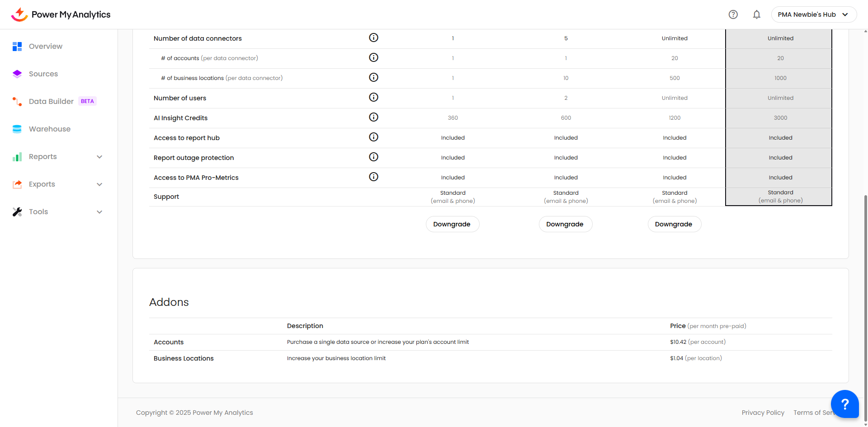Open Data Builder beta page
The height and width of the screenshot is (427, 868).
(x=51, y=102)
